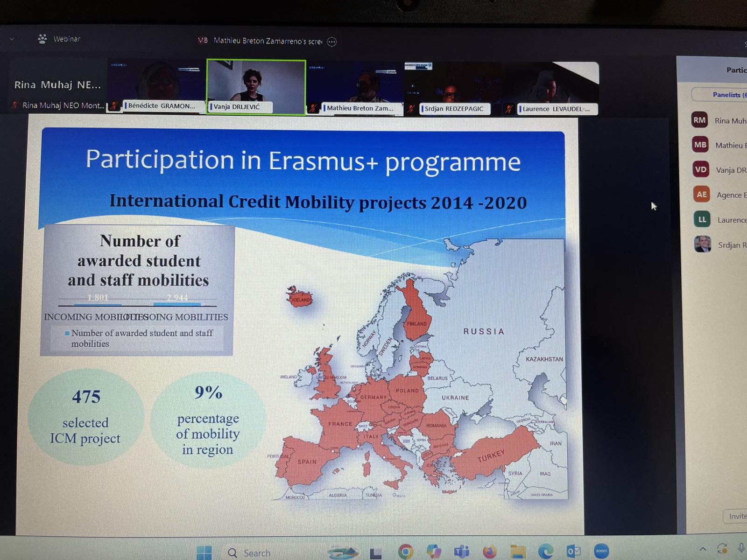
Task: Click the VD avatar for Vanja
Action: tap(701, 169)
